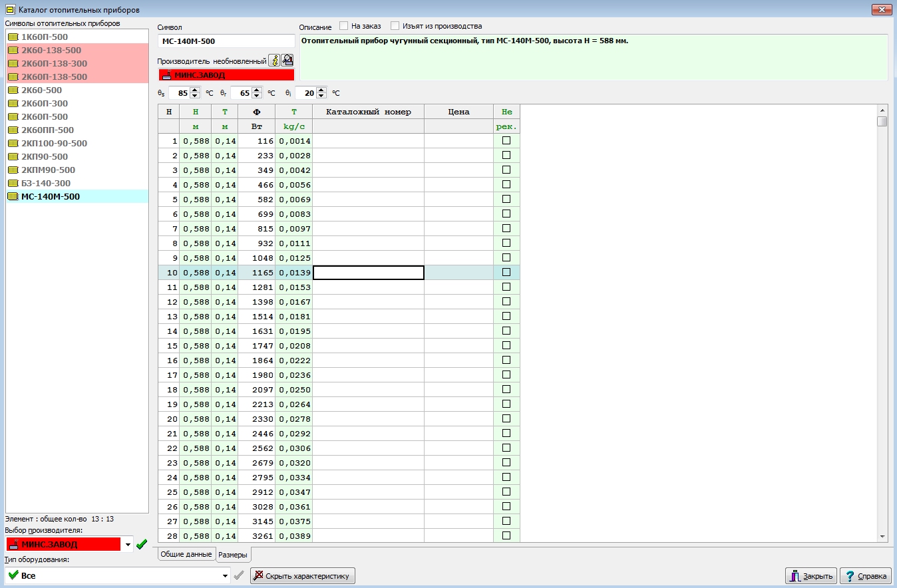Click gray checkmark beside equipment type dropdown
This screenshot has height=588, width=897.
tap(239, 575)
